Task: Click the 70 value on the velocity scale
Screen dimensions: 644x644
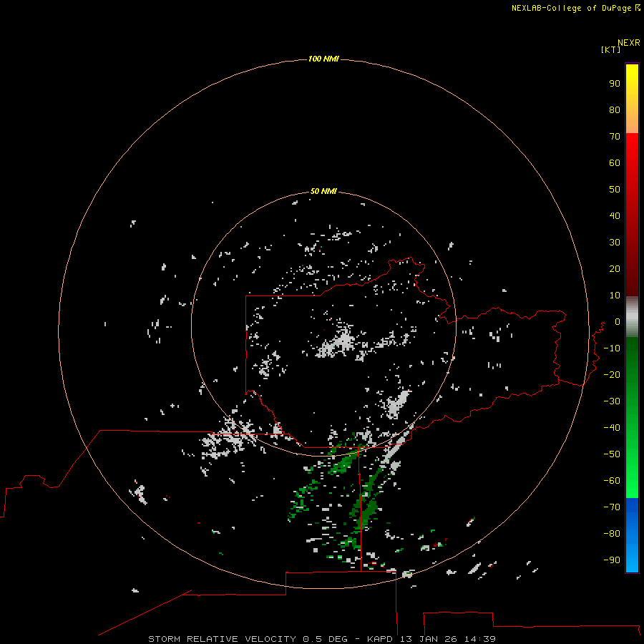Action: [615, 137]
